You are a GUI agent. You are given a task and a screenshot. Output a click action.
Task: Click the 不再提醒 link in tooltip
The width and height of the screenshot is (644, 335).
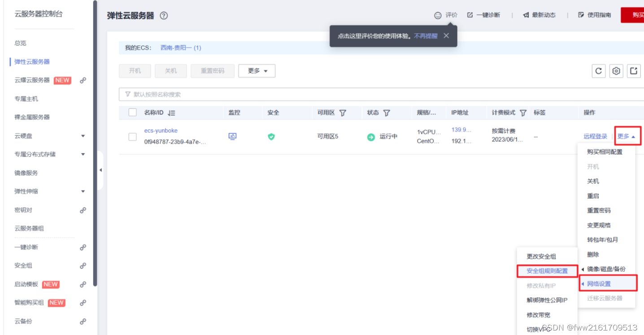point(426,36)
